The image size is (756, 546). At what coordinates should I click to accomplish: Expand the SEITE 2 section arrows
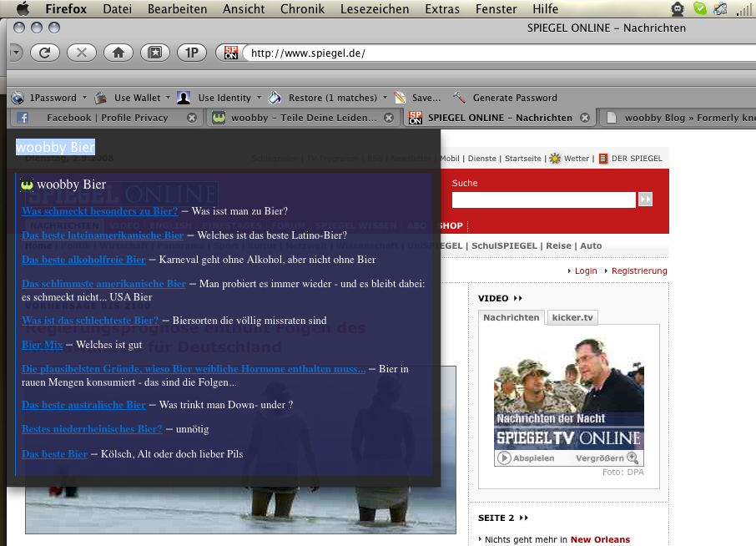pos(523,518)
